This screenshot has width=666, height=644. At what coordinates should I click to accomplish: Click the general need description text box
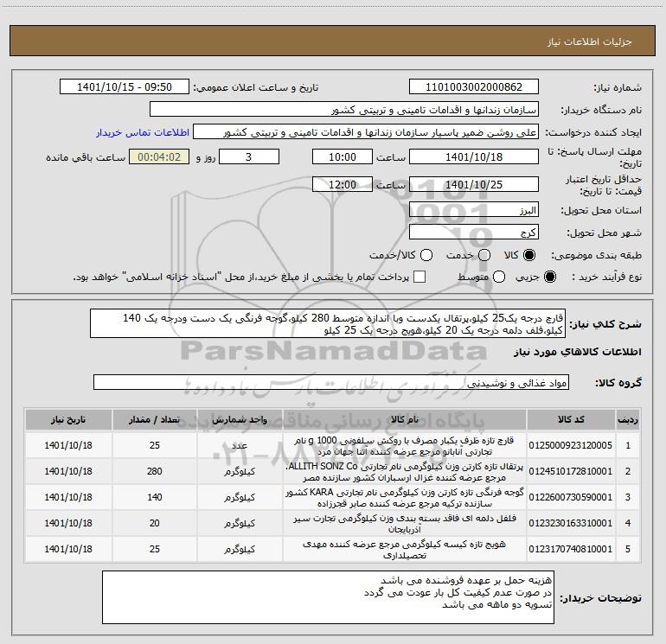[328, 323]
